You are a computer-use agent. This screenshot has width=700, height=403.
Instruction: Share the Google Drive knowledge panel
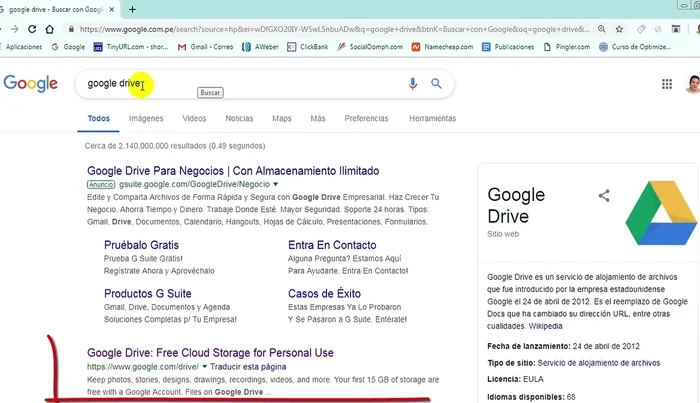(604, 195)
